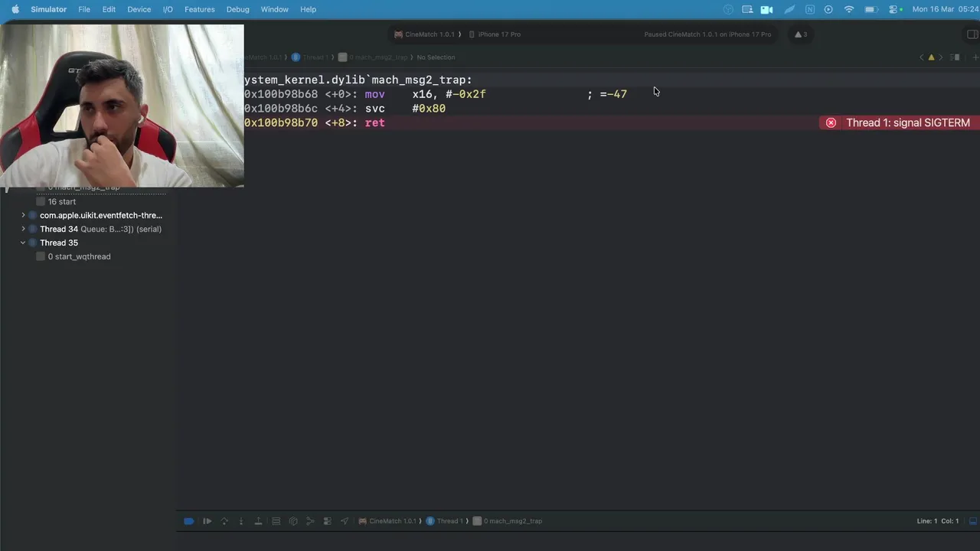Click the blue icon beside Line Col indicator
This screenshot has height=551, width=980.
coord(973,521)
